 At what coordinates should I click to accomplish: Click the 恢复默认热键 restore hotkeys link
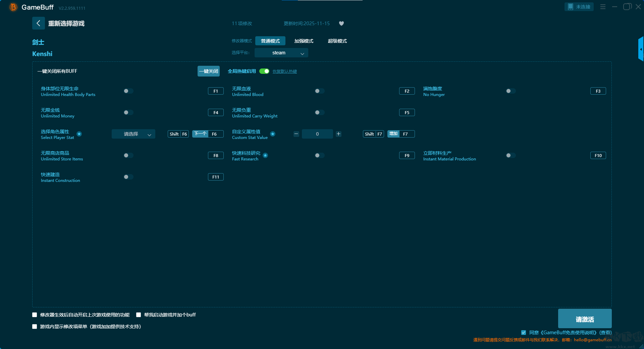click(x=284, y=71)
